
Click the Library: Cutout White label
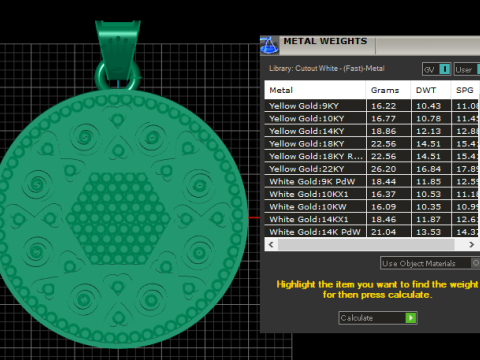point(327,68)
